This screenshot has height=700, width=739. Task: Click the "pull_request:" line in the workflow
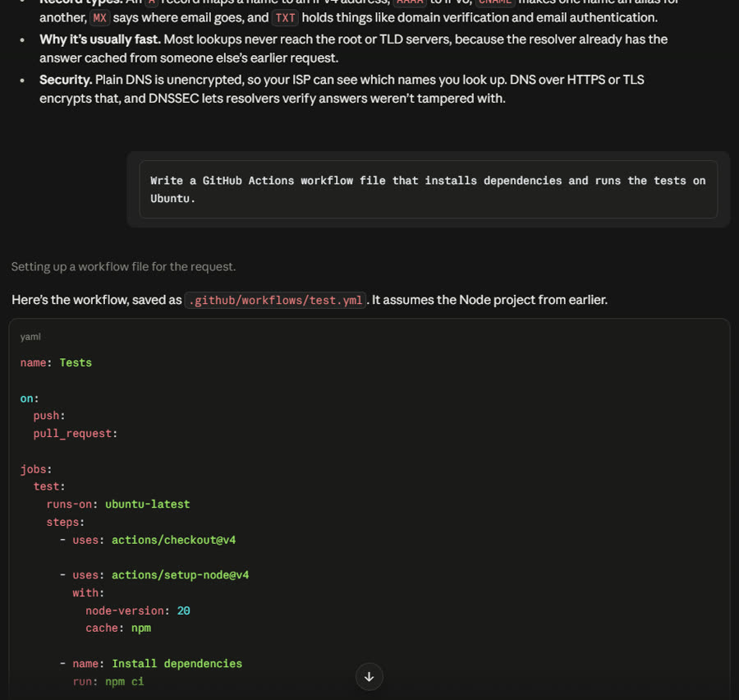(76, 434)
